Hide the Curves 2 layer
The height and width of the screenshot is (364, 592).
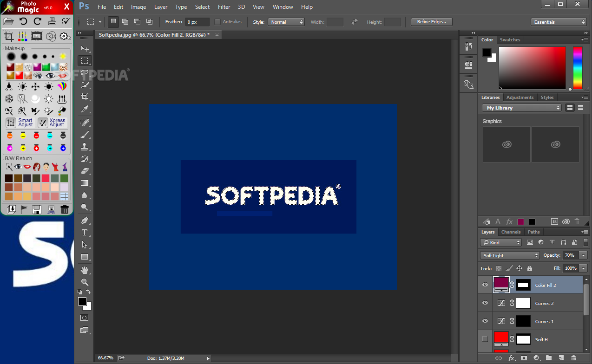[485, 303]
